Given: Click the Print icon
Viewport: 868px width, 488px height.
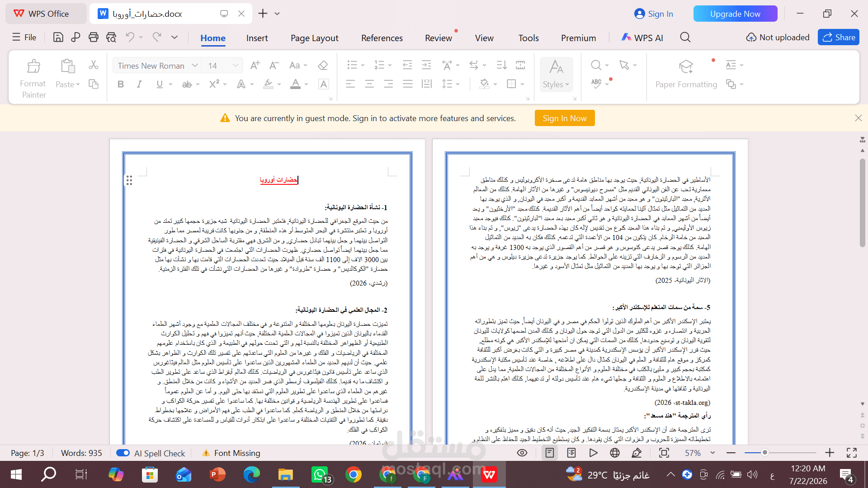Looking at the screenshot, I should (x=94, y=38).
